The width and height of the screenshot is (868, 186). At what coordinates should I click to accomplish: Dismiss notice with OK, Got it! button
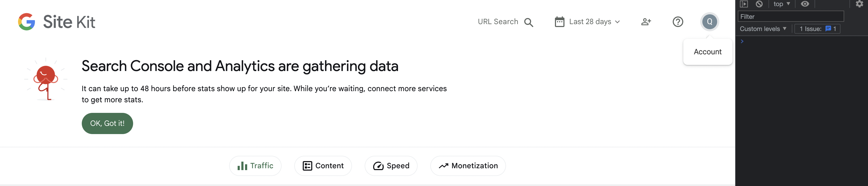107,123
